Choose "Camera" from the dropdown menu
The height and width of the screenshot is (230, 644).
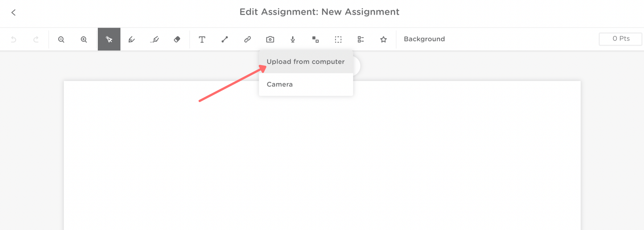(280, 84)
